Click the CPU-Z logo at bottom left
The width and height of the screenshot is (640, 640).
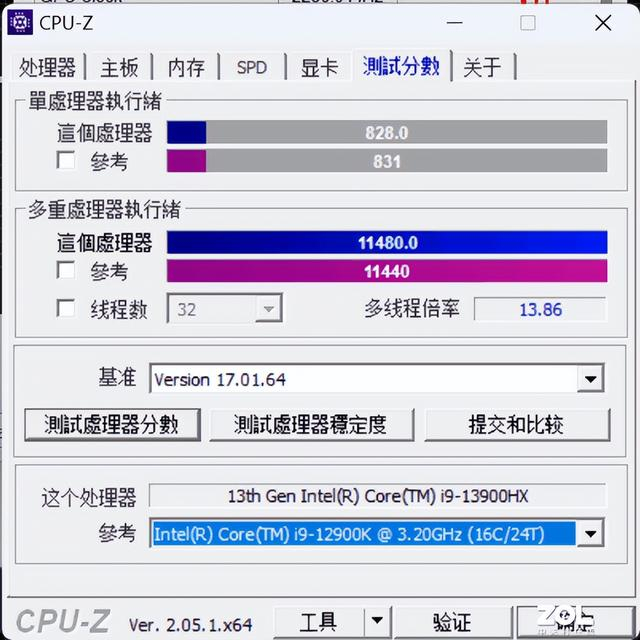[x=63, y=621]
